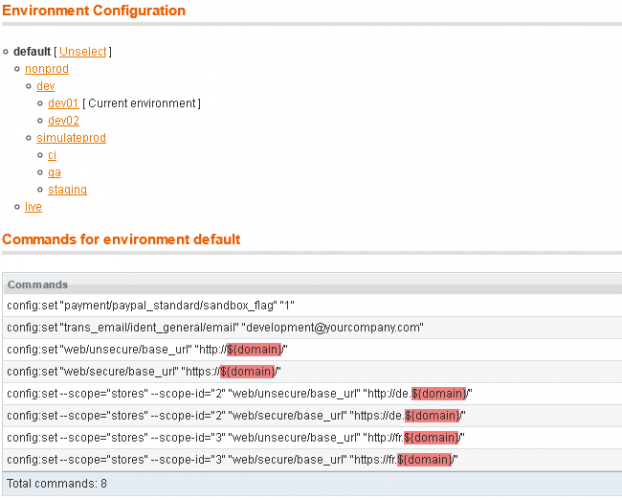This screenshot has height=500, width=622.
Task: Click the Environment Configuration heading
Action: [x=94, y=10]
